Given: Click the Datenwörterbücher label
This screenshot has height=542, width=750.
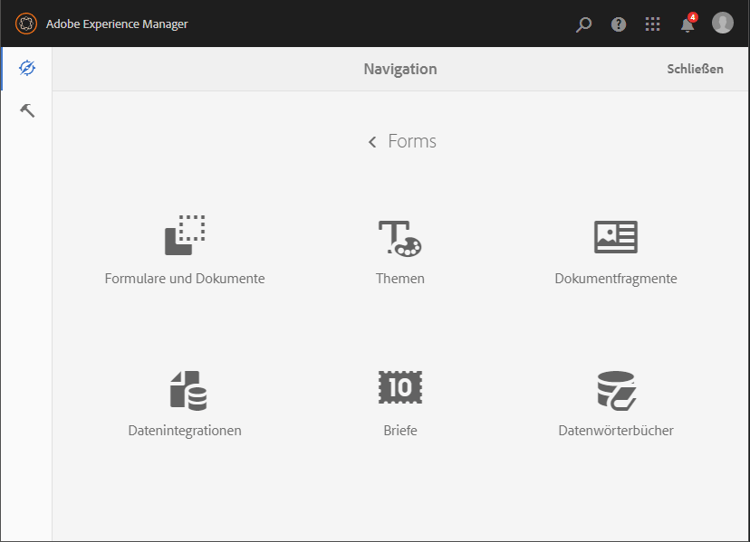Looking at the screenshot, I should coord(616,431).
